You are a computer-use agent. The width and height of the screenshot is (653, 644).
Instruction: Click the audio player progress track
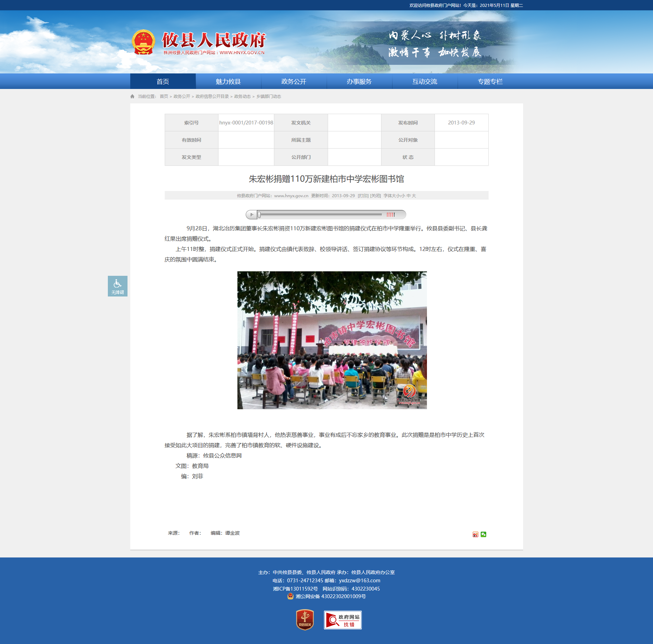click(x=320, y=215)
